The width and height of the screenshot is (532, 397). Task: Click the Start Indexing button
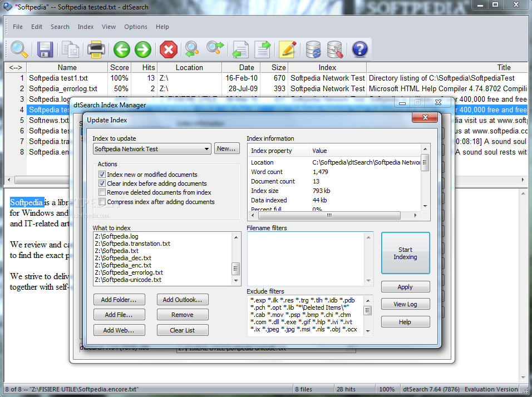406,253
